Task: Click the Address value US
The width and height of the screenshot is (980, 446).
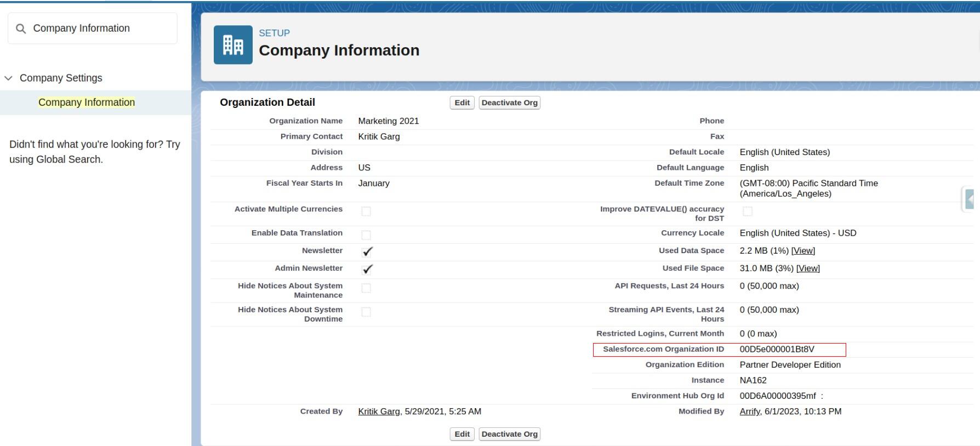Action: click(364, 168)
